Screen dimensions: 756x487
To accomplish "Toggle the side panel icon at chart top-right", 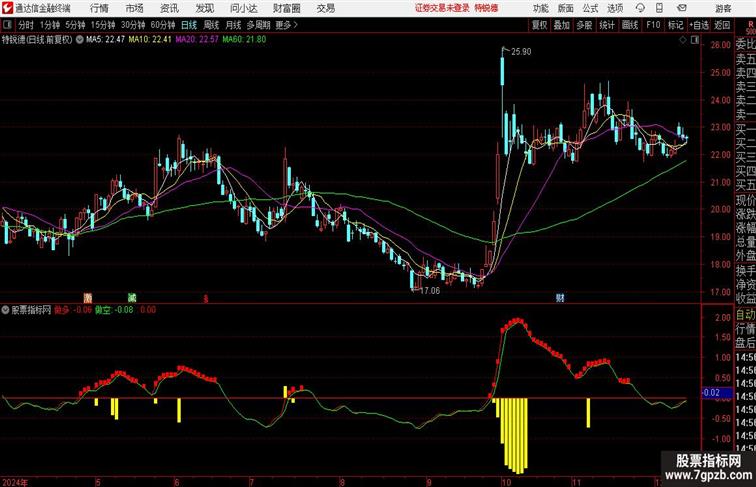I will tap(695, 40).
